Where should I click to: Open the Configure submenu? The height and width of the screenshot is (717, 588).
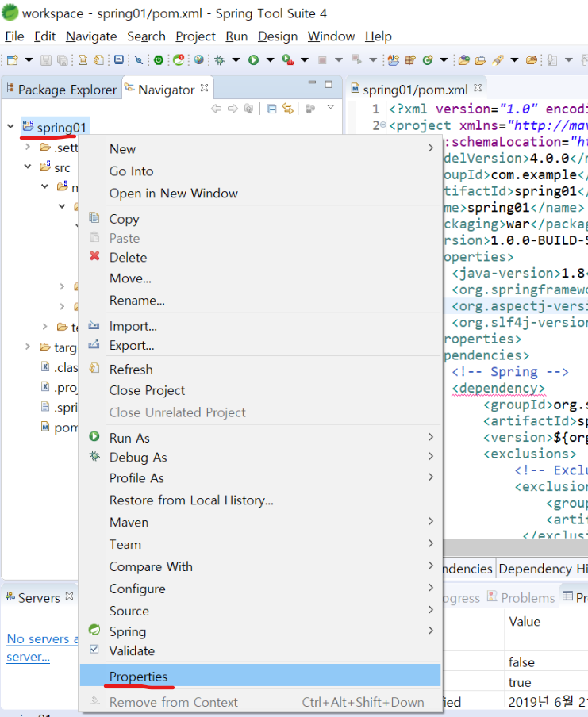click(x=260, y=588)
